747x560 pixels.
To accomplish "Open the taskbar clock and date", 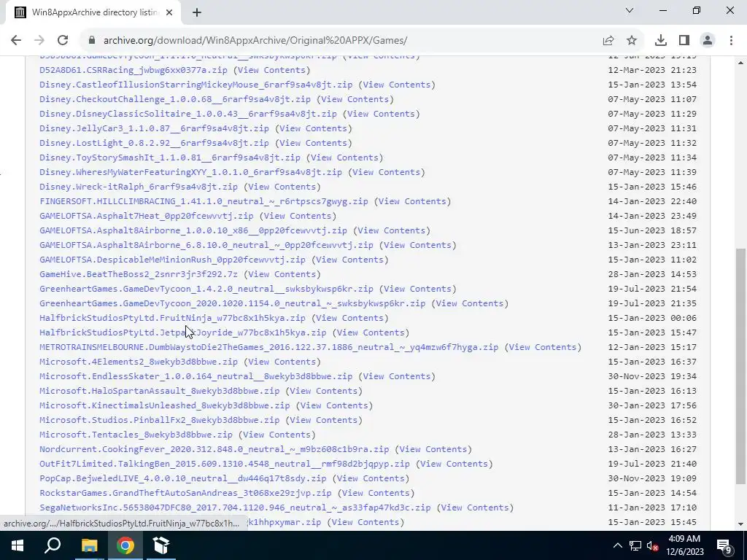I will pos(684,545).
